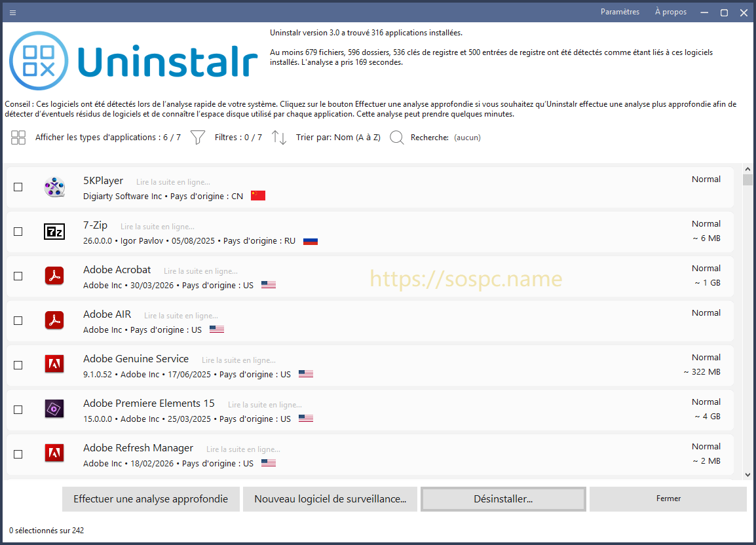This screenshot has width=756, height=545.
Task: Click the 5KPlayer application icon
Action: pos(54,187)
